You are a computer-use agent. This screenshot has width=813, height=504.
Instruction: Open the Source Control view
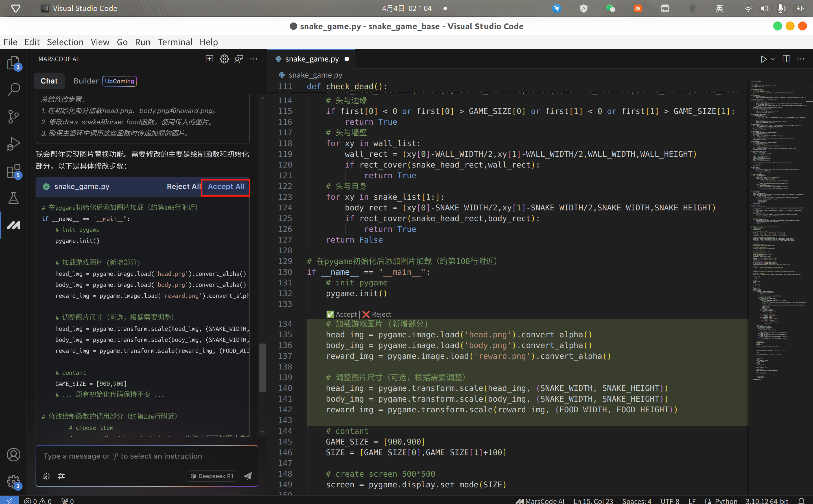pyautogui.click(x=13, y=117)
